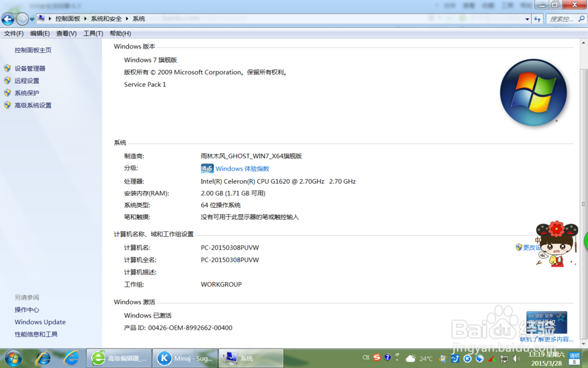Screen dimensions: 588x368
Task: Switch to 高级编辑器 browser taskbar window
Action: (119, 358)
